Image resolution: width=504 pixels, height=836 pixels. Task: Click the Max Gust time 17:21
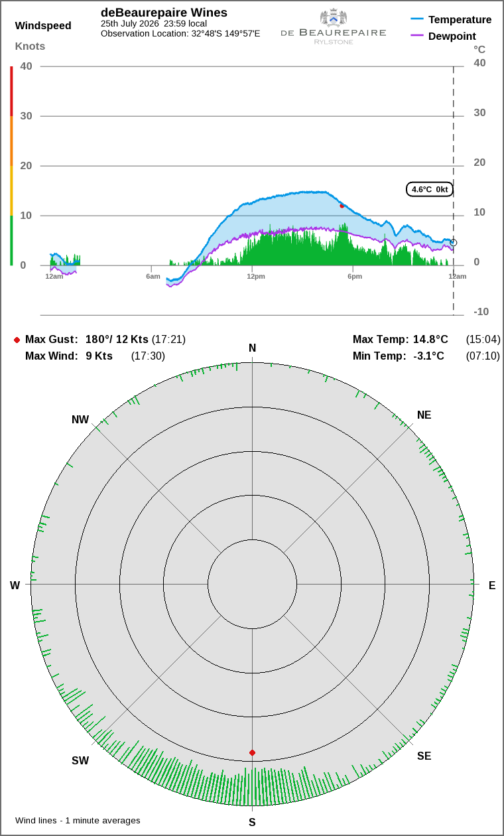pyautogui.click(x=168, y=339)
